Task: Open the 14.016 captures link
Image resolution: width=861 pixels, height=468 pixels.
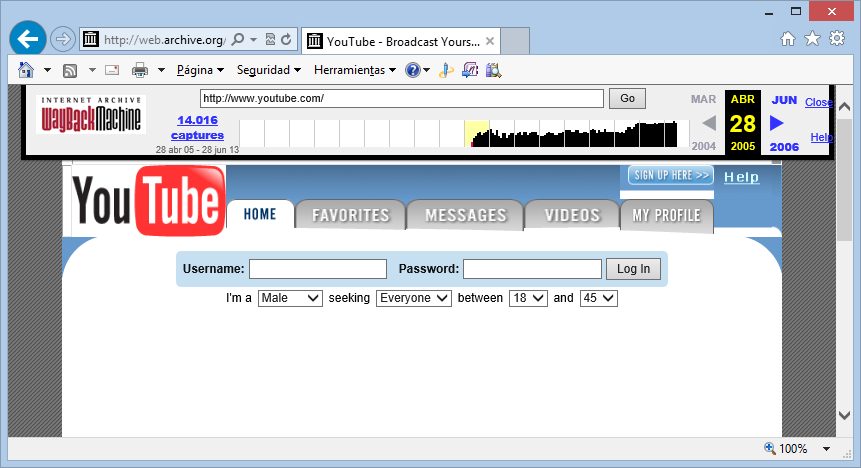Action: [x=197, y=127]
